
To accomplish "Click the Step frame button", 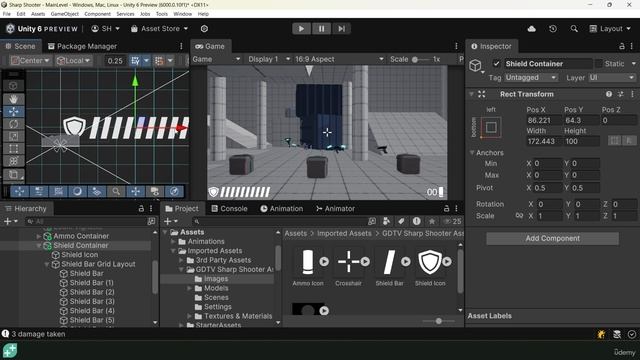I will tap(341, 29).
